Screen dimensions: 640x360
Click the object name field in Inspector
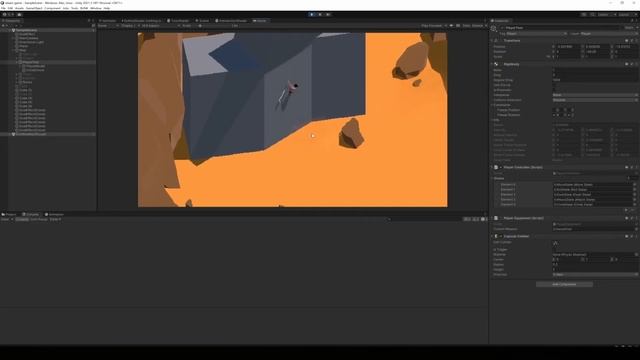coord(562,28)
